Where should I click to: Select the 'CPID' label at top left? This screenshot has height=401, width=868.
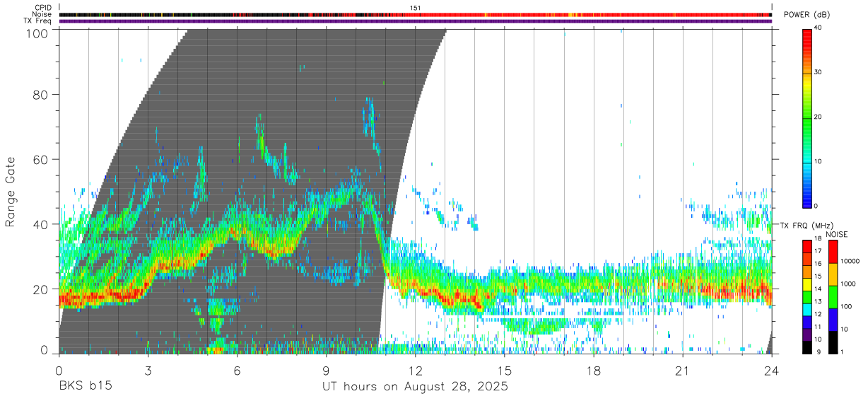point(44,8)
